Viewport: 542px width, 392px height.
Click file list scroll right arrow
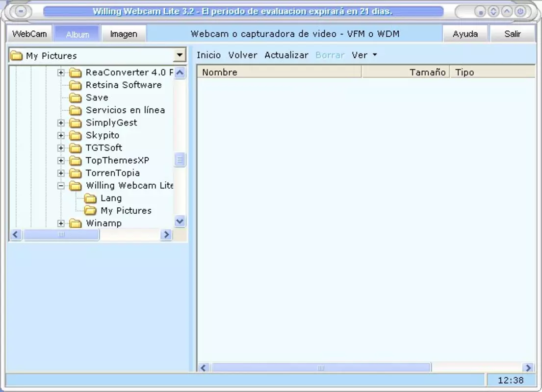[x=528, y=368]
